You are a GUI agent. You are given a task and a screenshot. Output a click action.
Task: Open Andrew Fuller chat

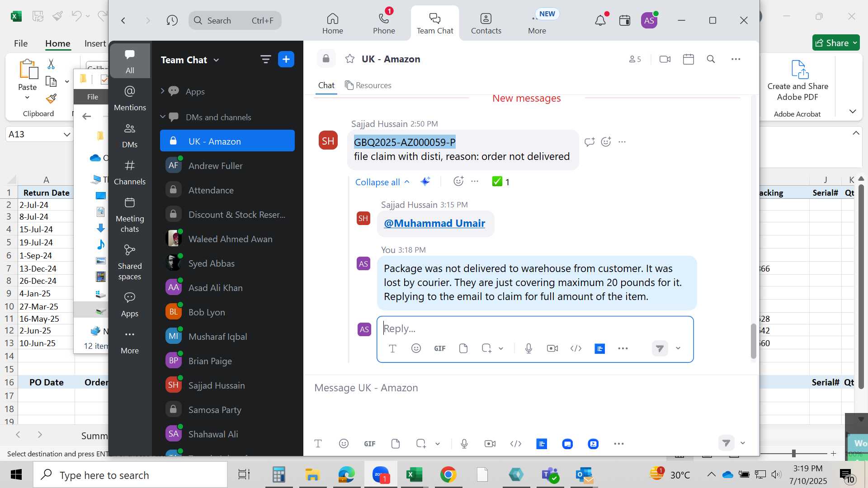[227, 165]
